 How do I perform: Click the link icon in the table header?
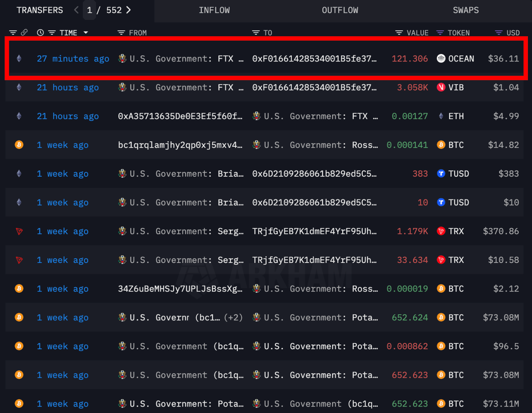24,33
